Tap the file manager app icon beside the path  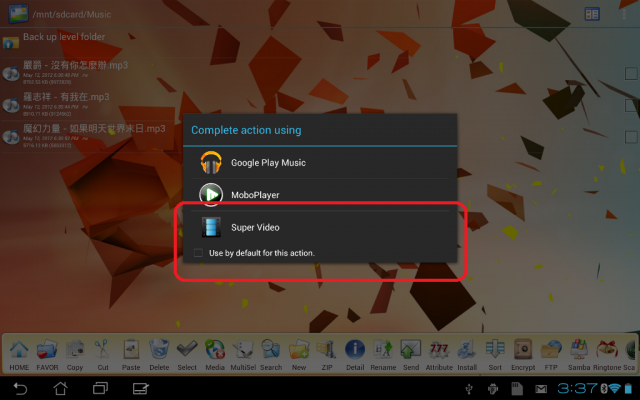tap(18, 13)
